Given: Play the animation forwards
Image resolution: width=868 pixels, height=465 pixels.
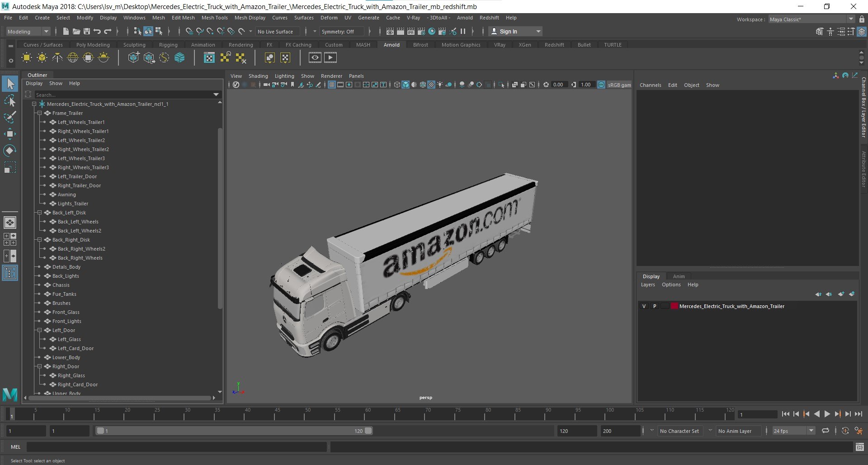Looking at the screenshot, I should point(827,414).
